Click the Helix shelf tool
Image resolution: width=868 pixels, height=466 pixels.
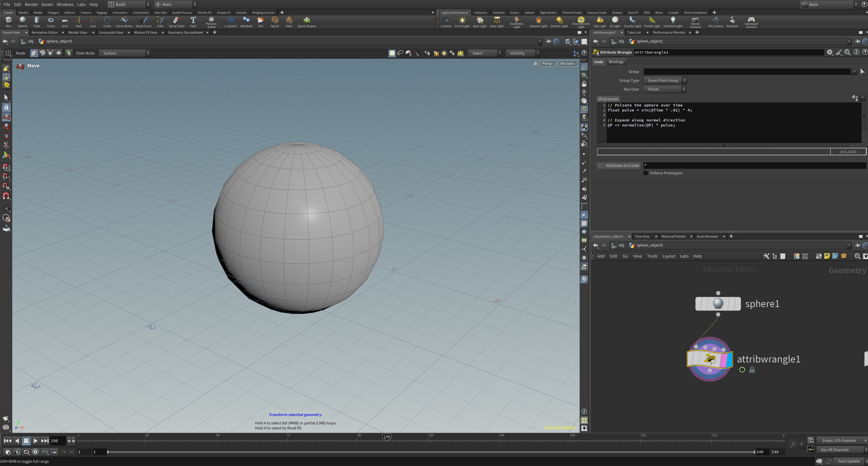point(289,22)
